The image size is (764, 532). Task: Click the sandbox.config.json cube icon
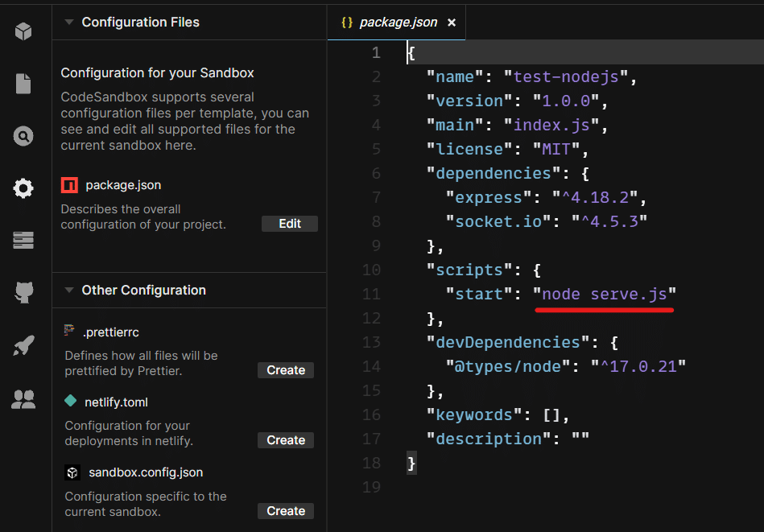pos(72,472)
